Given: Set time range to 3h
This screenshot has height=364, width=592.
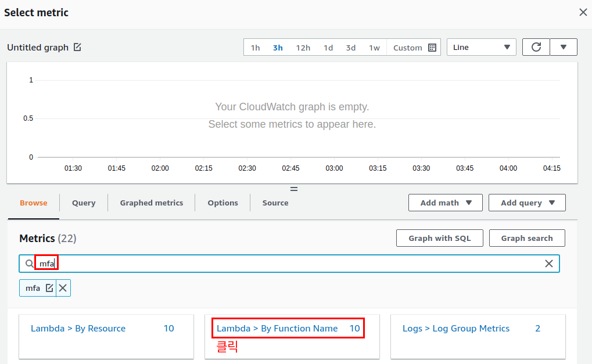Looking at the screenshot, I should [278, 48].
